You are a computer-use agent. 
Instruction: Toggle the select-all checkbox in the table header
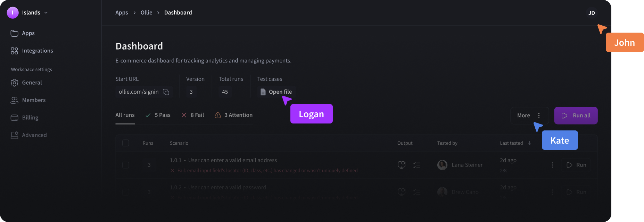[x=126, y=143]
